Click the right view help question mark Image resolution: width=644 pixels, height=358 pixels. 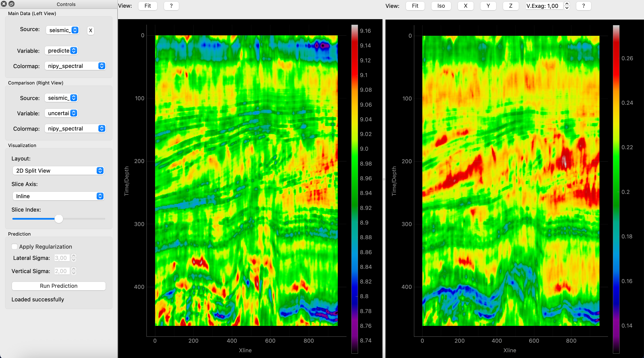coord(583,6)
